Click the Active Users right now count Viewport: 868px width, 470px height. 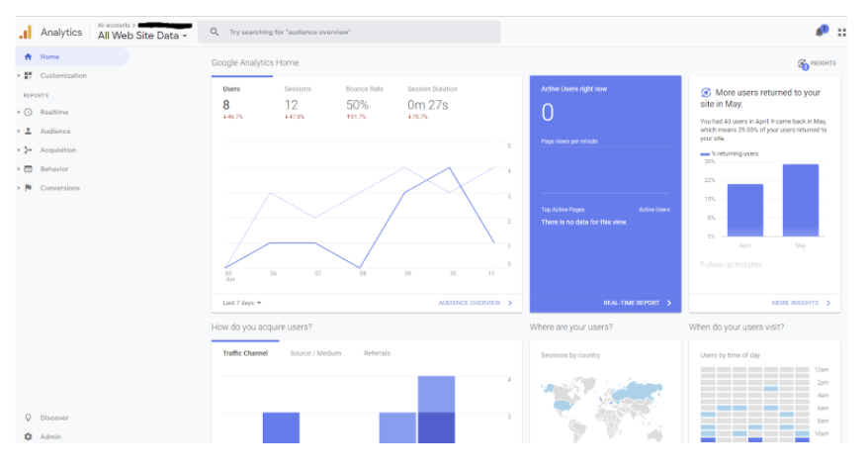click(548, 113)
